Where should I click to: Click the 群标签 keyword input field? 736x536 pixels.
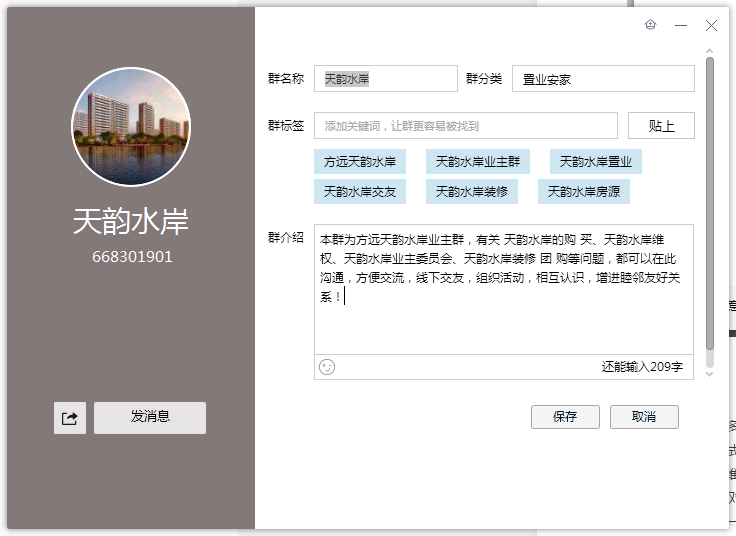pyautogui.click(x=466, y=126)
